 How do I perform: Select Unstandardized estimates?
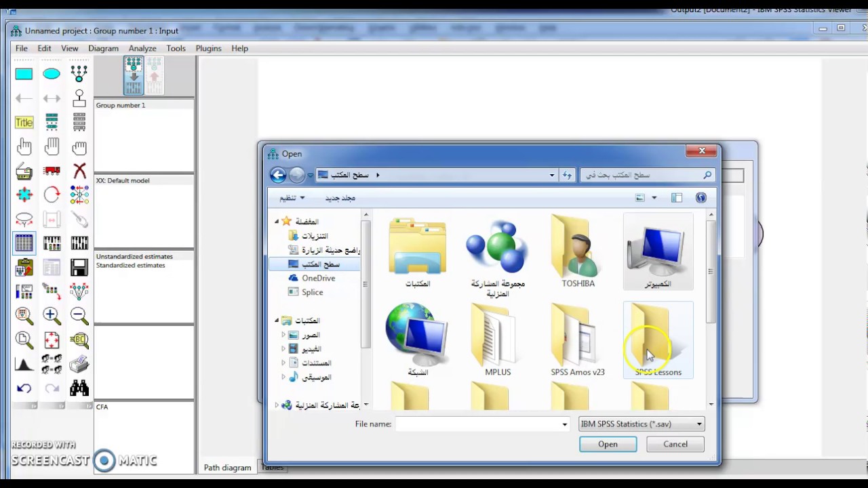pos(134,256)
